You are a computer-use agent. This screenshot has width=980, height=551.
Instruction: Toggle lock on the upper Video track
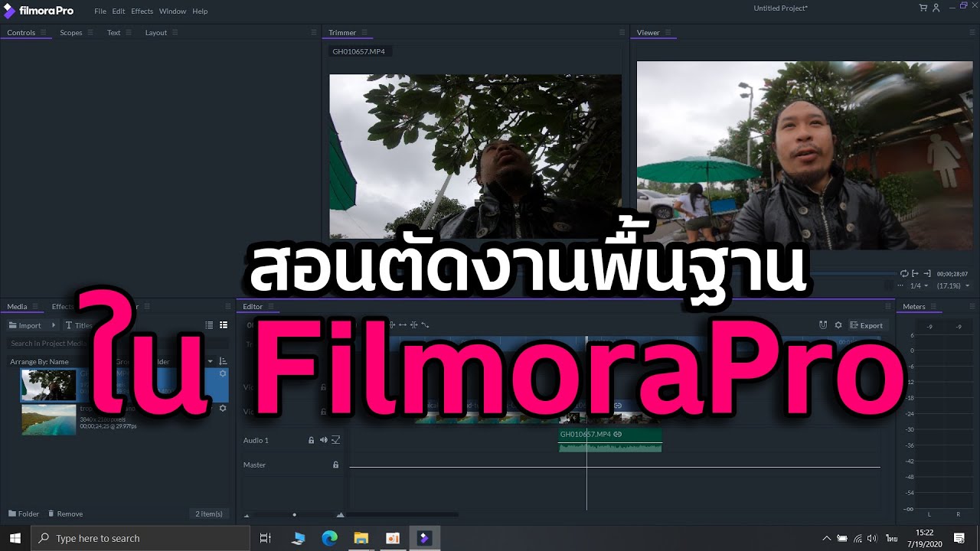323,387
